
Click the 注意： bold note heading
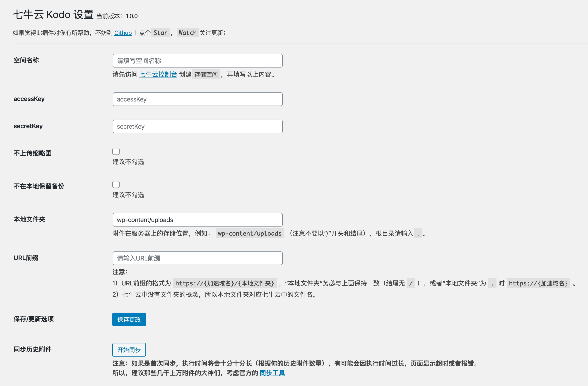[120, 272]
